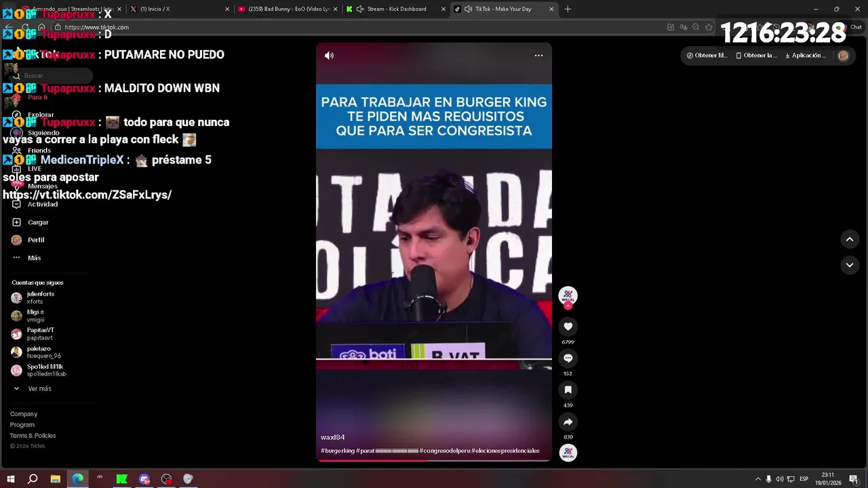The height and width of the screenshot is (488, 868).
Task: Open the Kick app on the taskbar
Action: click(122, 479)
